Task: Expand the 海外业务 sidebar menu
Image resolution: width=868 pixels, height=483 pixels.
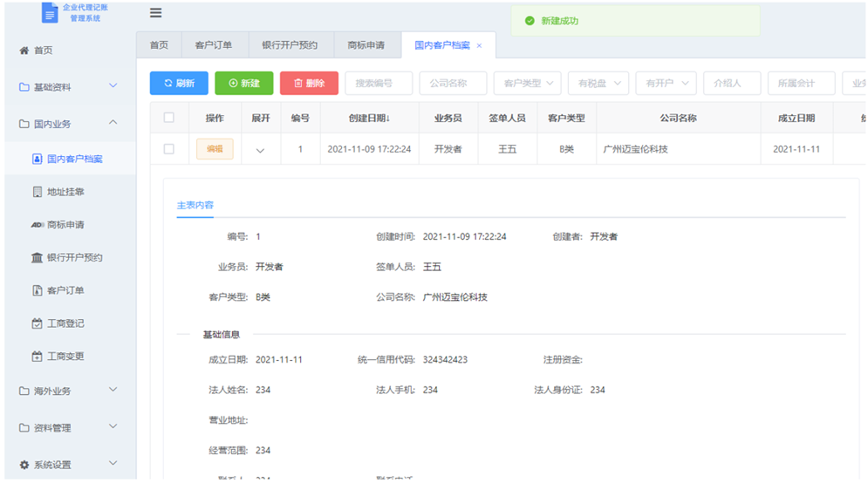Action: click(113, 390)
